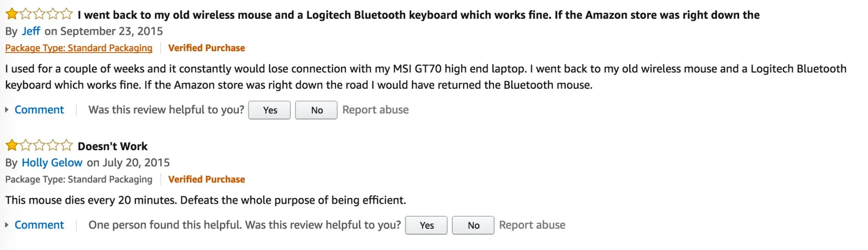The height and width of the screenshot is (250, 868).
Task: Click the star rating on Jeff's review
Action: [x=39, y=14]
